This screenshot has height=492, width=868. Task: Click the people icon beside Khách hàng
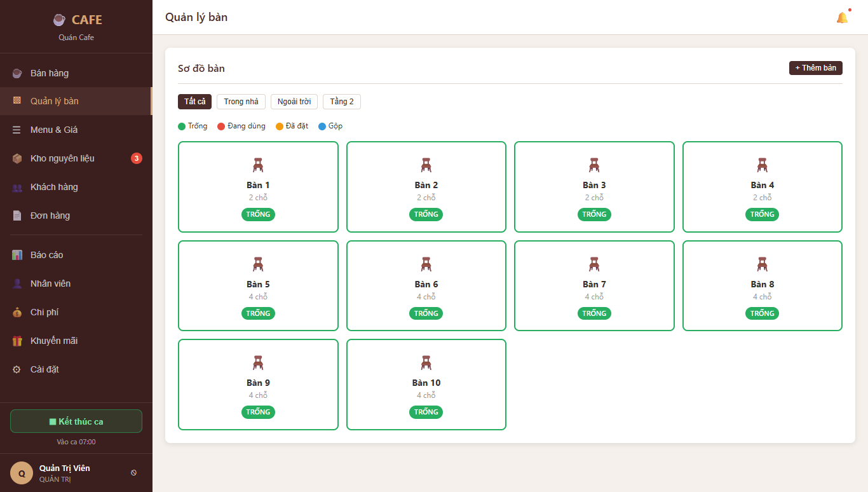click(17, 187)
